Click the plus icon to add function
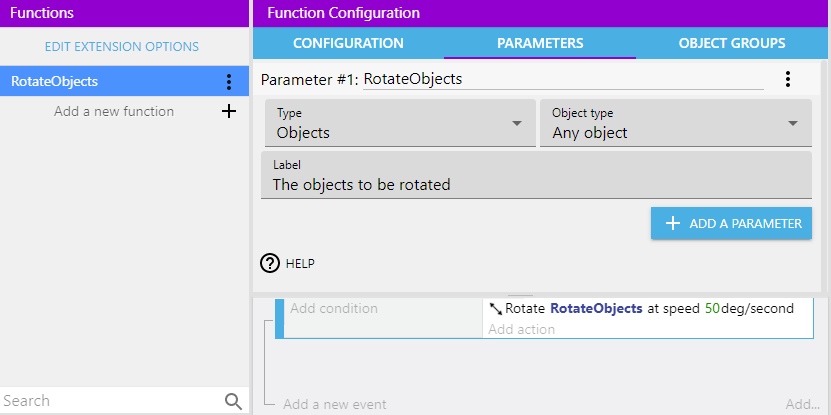Image resolution: width=831 pixels, height=415 pixels. click(229, 111)
